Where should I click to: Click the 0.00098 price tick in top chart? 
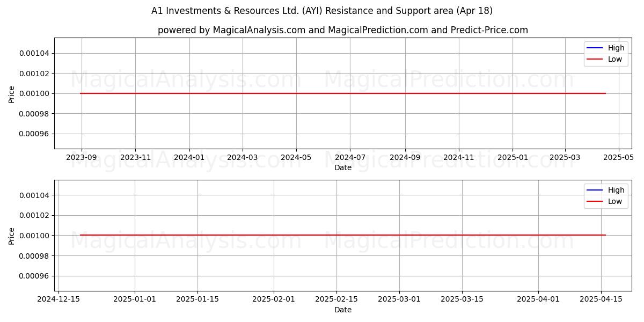click(34, 114)
